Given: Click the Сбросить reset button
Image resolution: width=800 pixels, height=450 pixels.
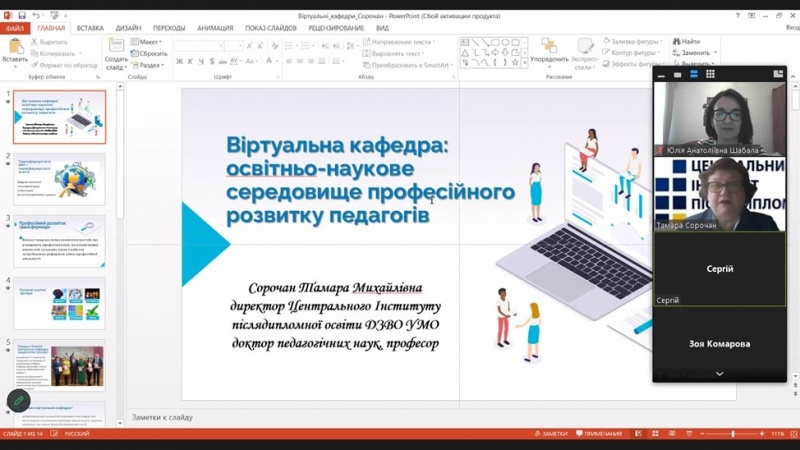Looking at the screenshot, I should click(x=151, y=53).
